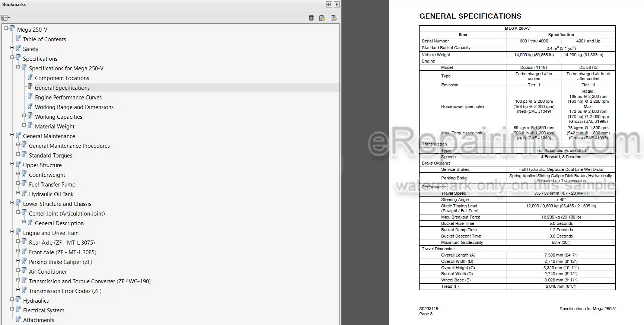Collapse the Upper Structure bookmark

click(x=12, y=164)
